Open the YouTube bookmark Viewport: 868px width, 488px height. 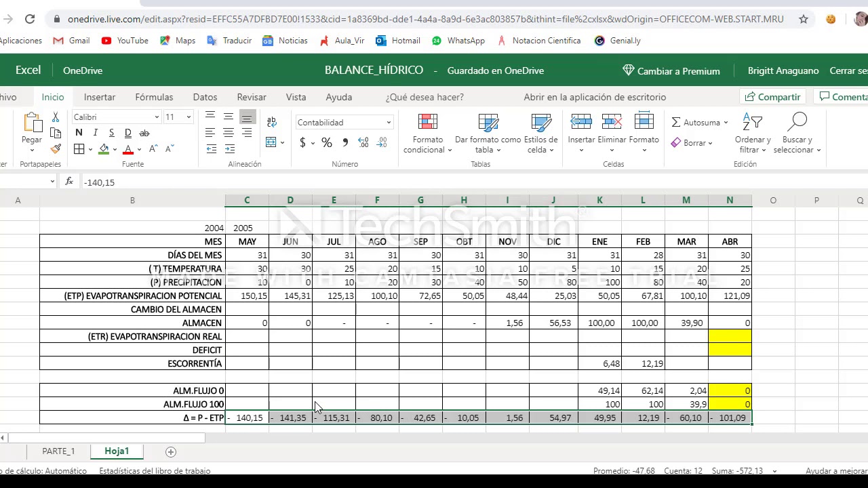tap(125, 41)
